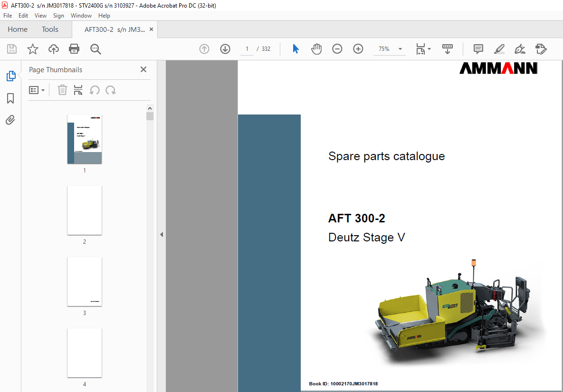Rotate page clockwise icon
The width and height of the screenshot is (563, 392).
coord(111,90)
